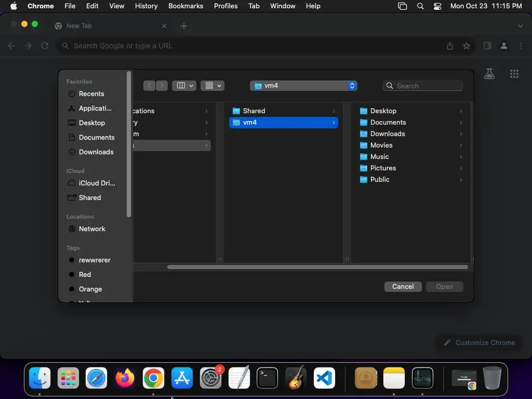This screenshot has height=399, width=532.
Task: Open Contacts from the dock
Action: (x=366, y=378)
